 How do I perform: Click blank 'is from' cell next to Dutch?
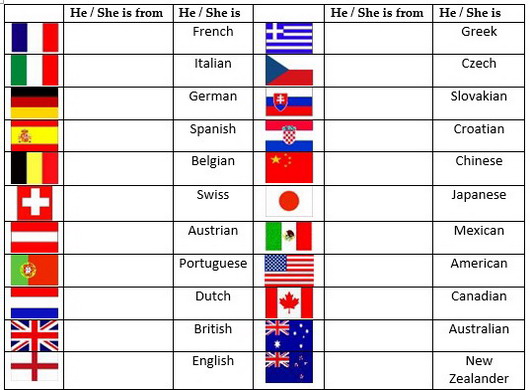118,303
